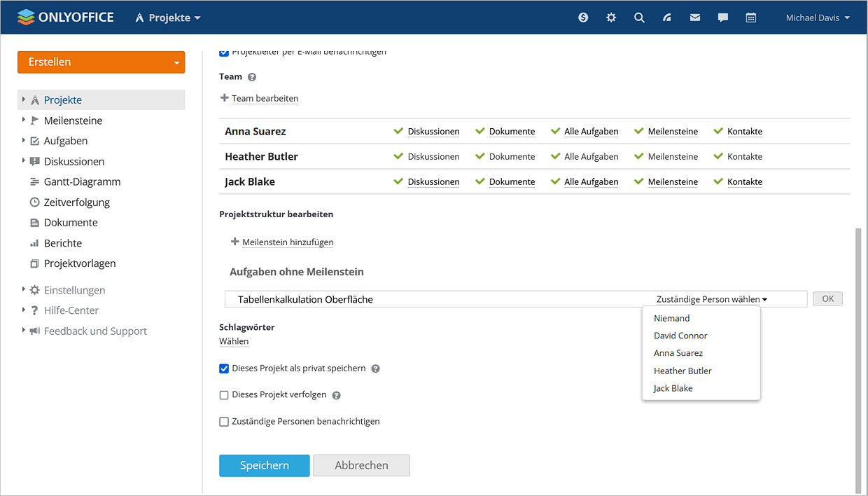Toggle Projektleiter per E-Mail benachrichtigen checkbox
This screenshot has height=496, width=868.
point(224,52)
